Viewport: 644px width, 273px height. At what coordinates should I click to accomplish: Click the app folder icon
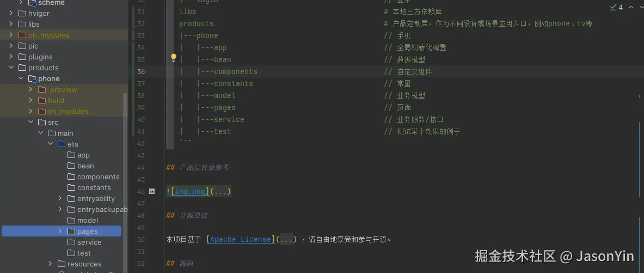click(71, 155)
